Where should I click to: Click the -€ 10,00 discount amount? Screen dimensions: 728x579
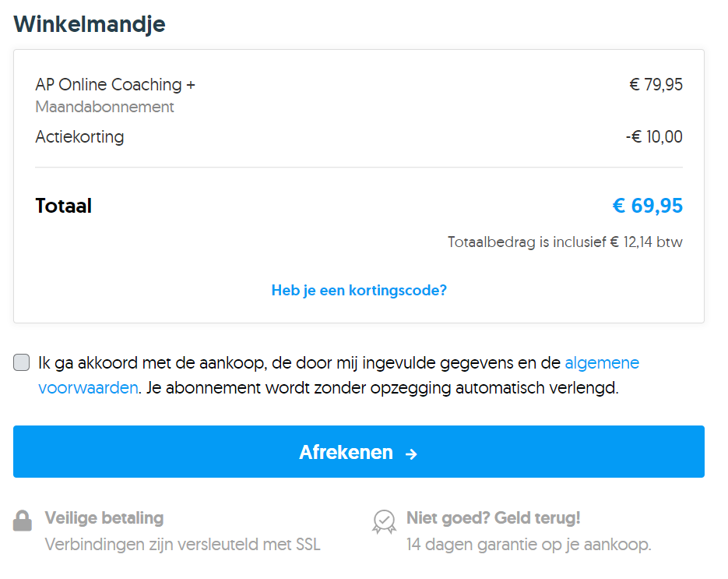point(653,137)
